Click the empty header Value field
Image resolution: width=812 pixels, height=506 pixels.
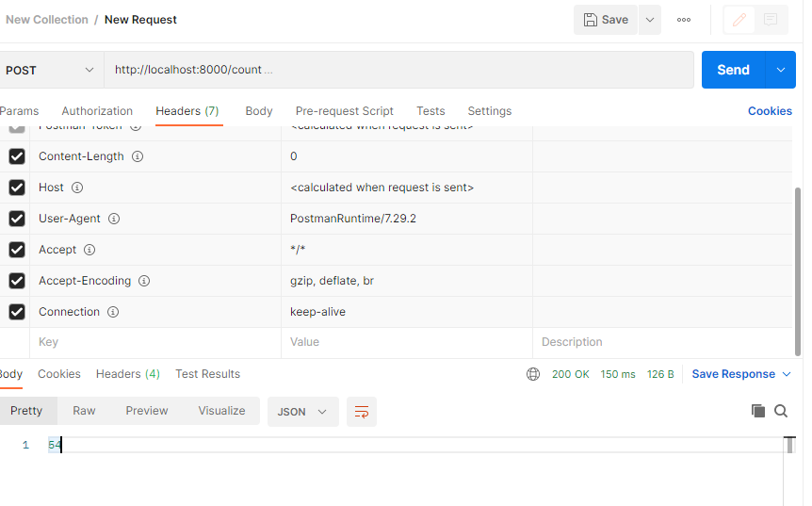[407, 342]
